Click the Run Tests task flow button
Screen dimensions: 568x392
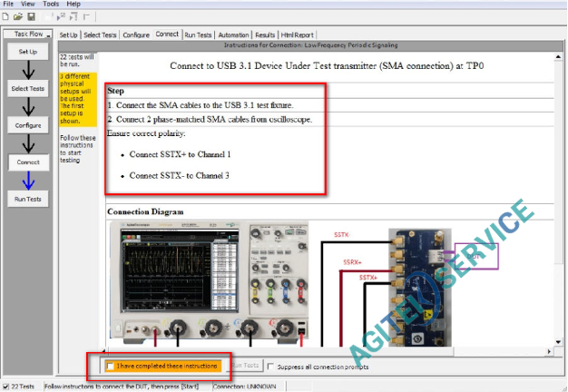coord(27,198)
